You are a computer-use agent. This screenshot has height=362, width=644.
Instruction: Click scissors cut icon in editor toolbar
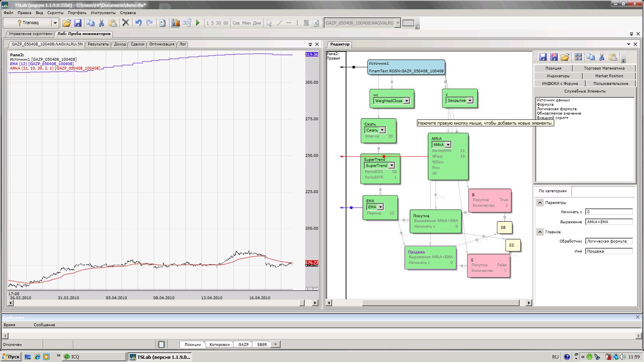tap(602, 57)
